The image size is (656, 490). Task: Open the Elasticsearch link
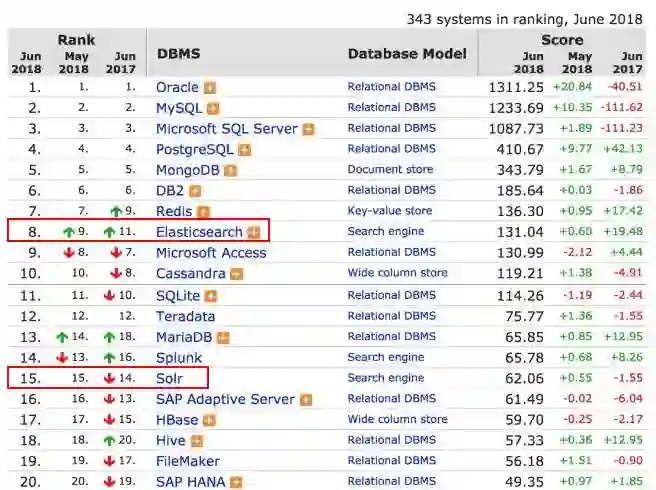click(199, 232)
